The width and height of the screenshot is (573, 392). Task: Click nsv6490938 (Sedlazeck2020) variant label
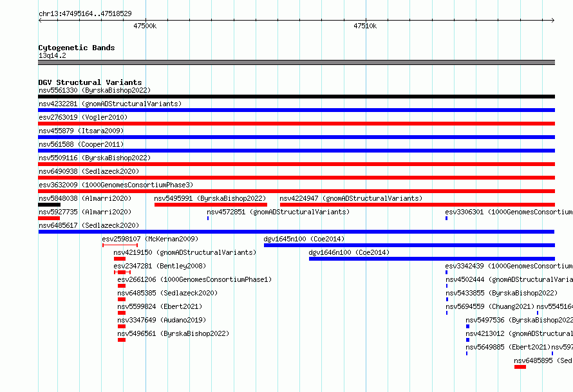click(x=89, y=171)
